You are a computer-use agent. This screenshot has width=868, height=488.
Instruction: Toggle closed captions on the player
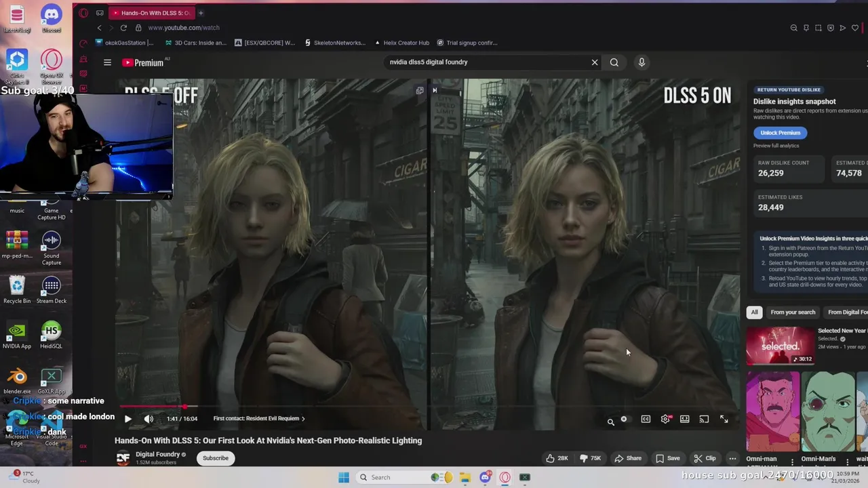[646, 420]
